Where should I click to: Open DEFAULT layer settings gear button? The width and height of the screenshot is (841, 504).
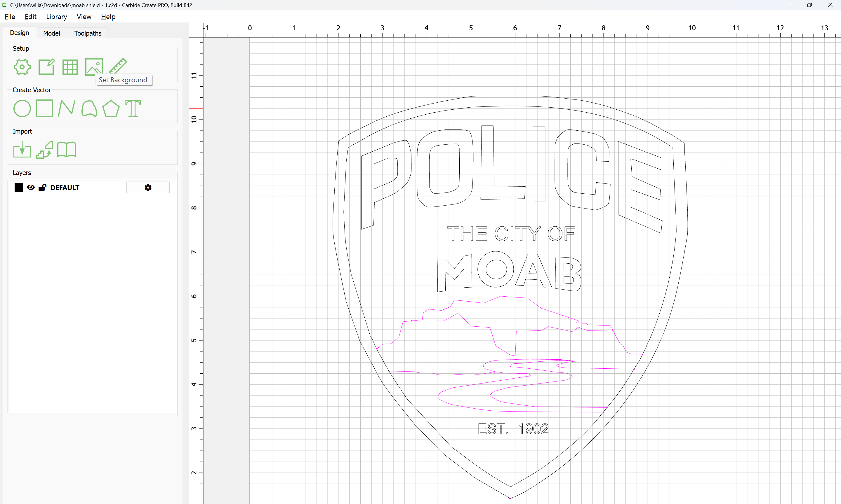tap(148, 188)
